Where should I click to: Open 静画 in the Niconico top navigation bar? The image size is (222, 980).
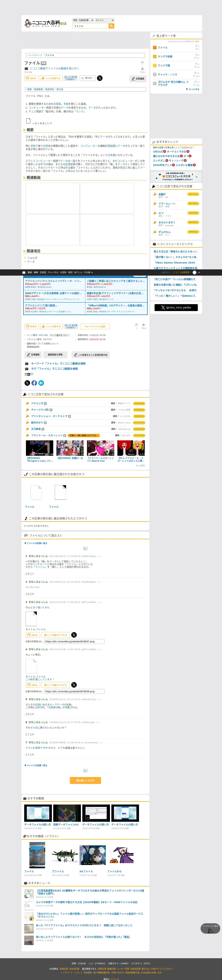click(x=36, y=272)
